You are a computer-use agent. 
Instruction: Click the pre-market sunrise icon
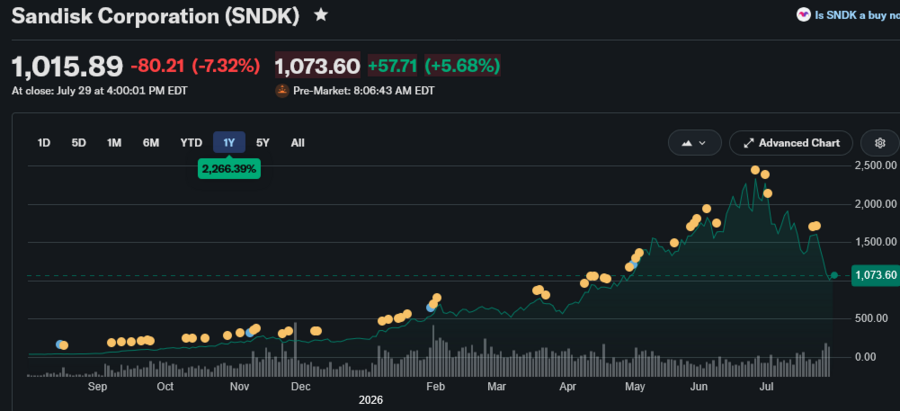click(x=282, y=91)
